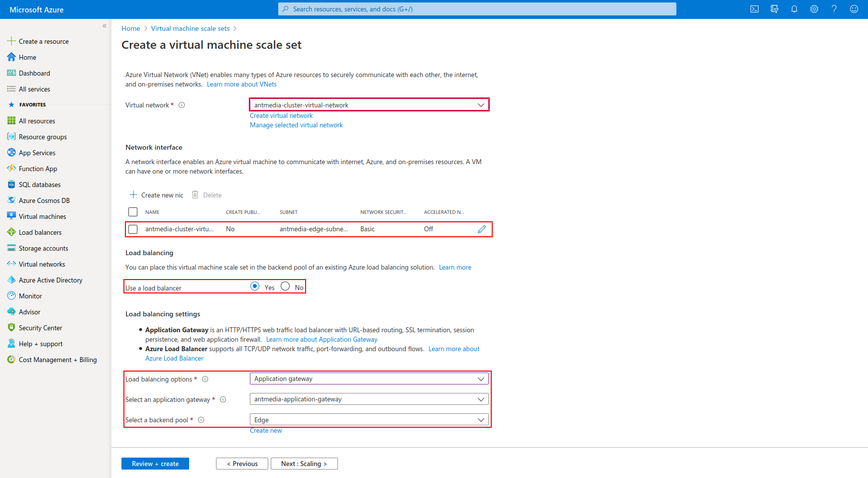Show info tooltip for Select a backend pool

(x=201, y=420)
